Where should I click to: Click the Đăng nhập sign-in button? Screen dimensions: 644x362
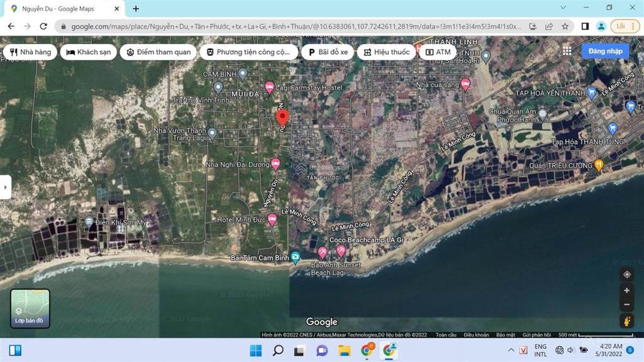pos(605,52)
